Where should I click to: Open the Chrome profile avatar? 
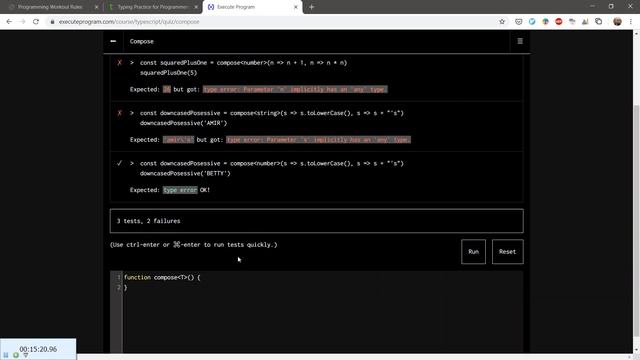[x=617, y=22]
